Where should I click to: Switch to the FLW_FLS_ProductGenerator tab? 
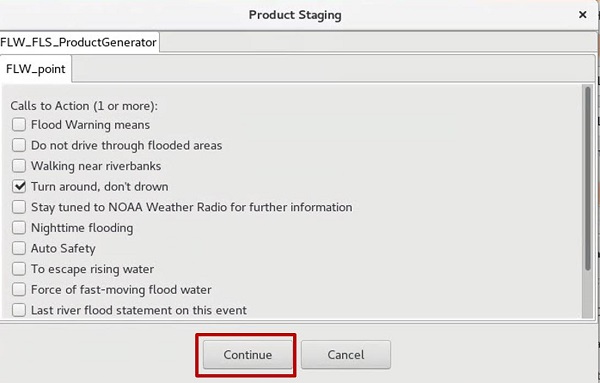(x=79, y=42)
